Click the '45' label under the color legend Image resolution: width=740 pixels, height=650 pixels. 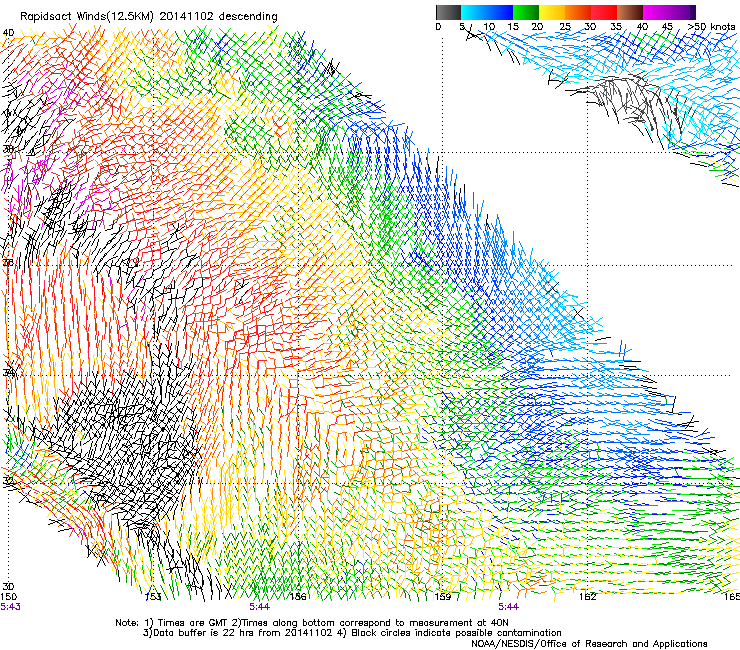point(667,27)
